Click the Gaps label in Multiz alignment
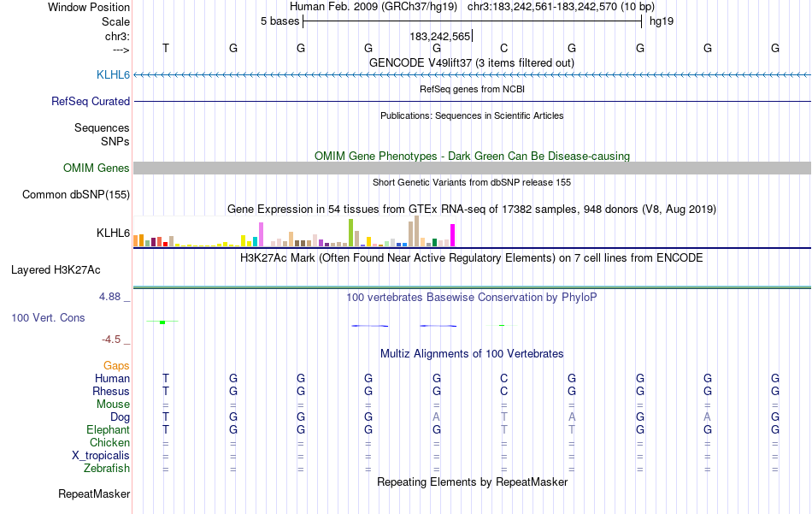The image size is (812, 514). pos(116,366)
